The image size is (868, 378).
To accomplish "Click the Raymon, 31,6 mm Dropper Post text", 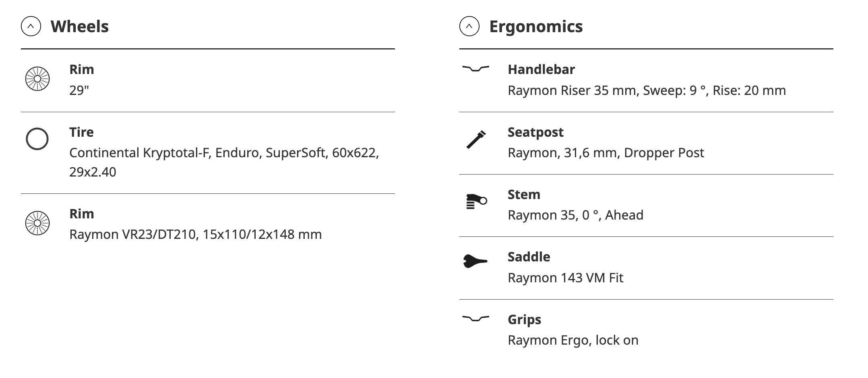I will [x=606, y=153].
